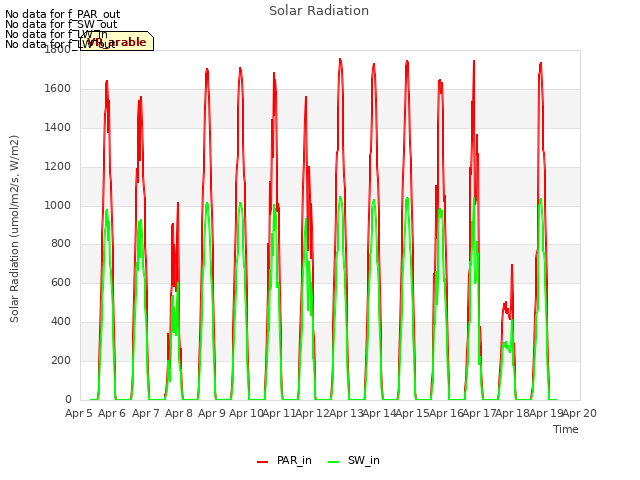Image resolution: width=640 pixels, height=480 pixels.
Task: Click the red PAR_in legend swatch
Action: [x=262, y=462]
